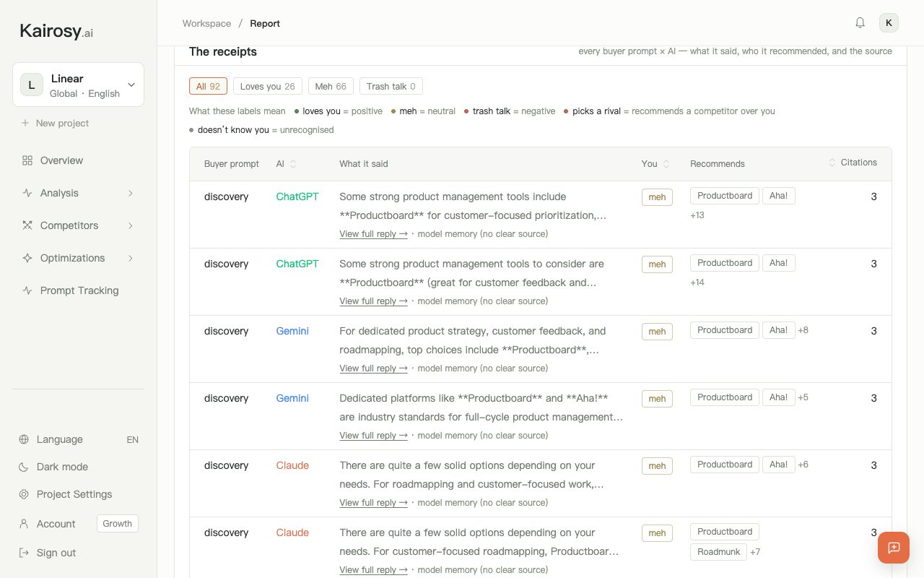View full reply for 'For dedicated product strategy'

click(x=373, y=368)
